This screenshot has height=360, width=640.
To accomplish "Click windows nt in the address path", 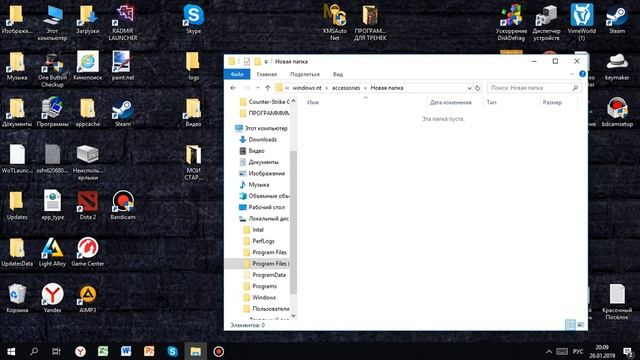I will pyautogui.click(x=307, y=88).
